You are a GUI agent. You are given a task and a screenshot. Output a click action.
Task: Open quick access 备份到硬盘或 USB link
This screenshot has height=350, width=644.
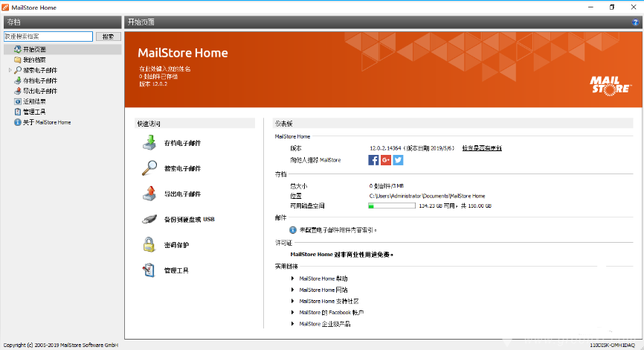coord(190,220)
